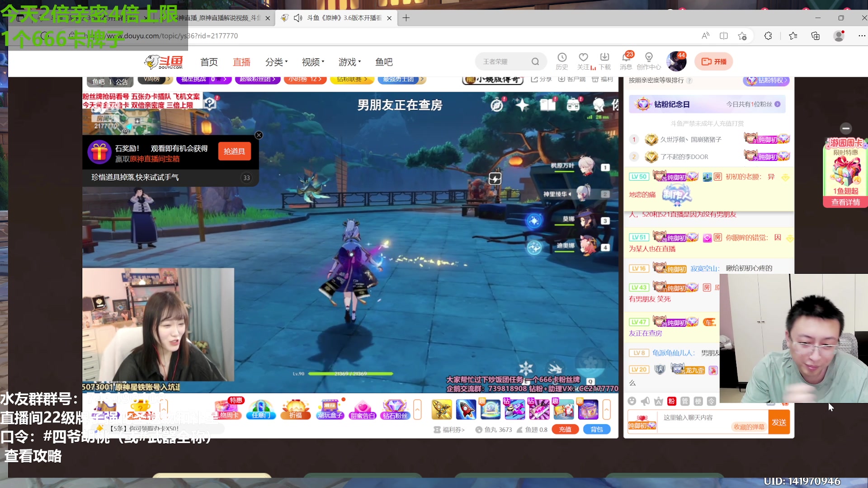Click the orange 发送 send button

779,422
